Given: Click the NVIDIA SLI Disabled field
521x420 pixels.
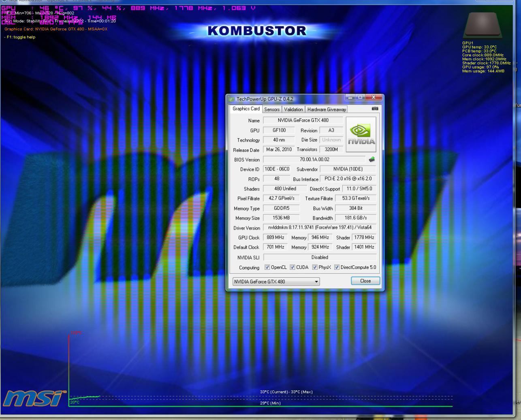Looking at the screenshot, I should [x=320, y=257].
